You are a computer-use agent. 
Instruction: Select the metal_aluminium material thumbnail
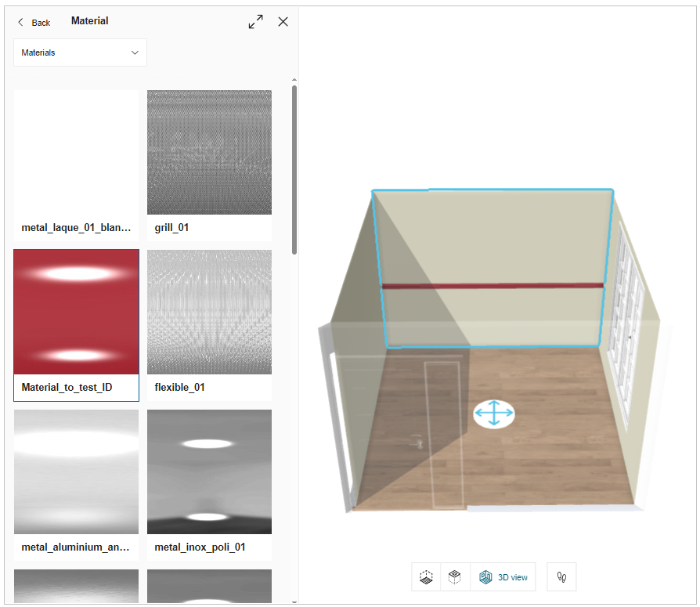[x=76, y=472]
